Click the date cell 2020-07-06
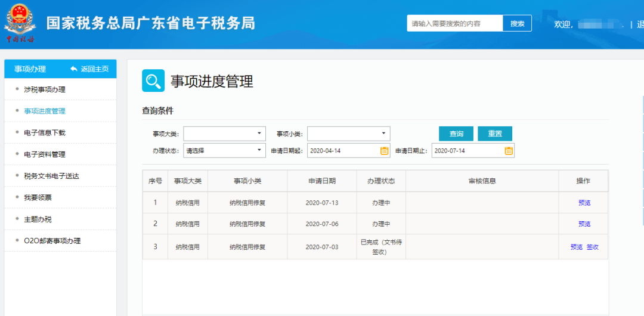 [x=322, y=224]
